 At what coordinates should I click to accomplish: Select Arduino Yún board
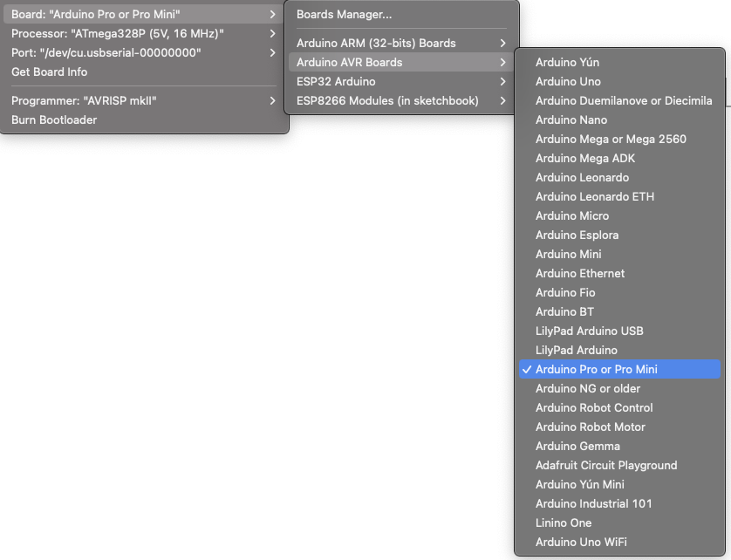point(619,62)
